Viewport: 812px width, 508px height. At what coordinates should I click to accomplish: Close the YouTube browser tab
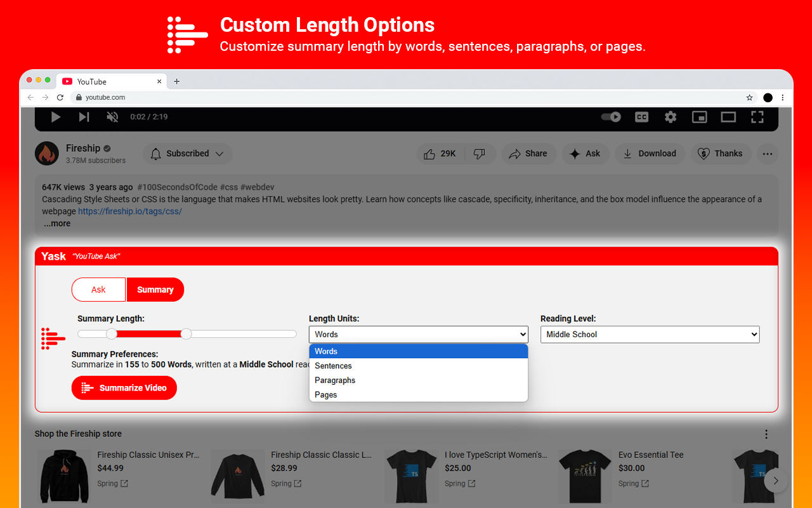(x=159, y=81)
